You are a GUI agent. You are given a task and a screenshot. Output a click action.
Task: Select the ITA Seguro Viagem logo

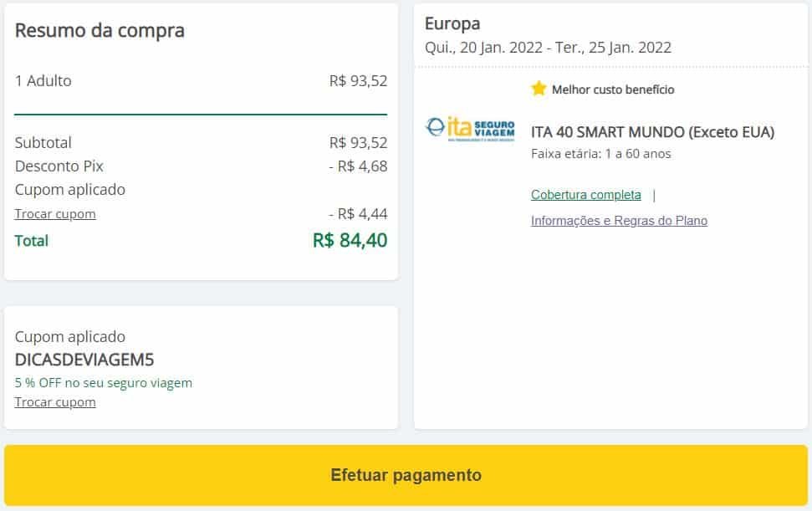(469, 130)
